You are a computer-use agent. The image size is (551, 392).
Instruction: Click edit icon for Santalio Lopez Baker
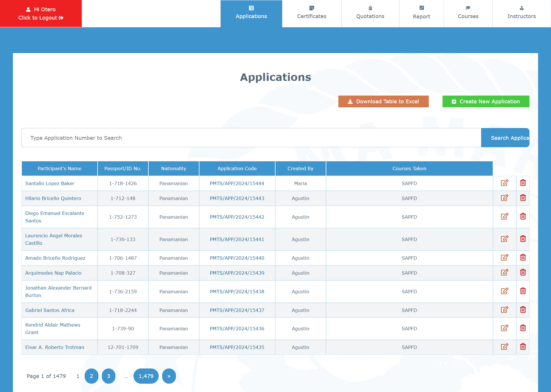pos(504,183)
